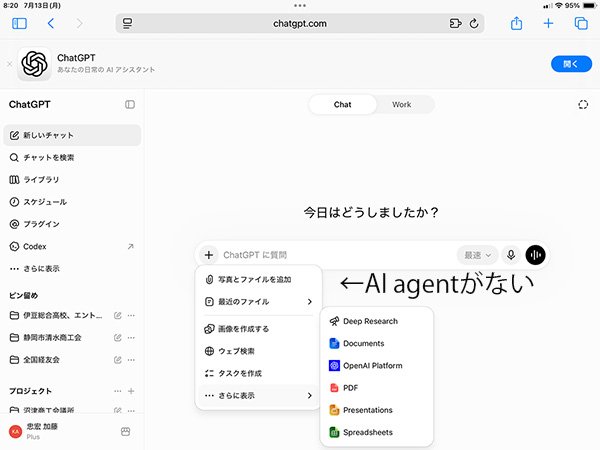Select 写真とファイルを追加 menu item
600x450 pixels.
tap(259, 279)
